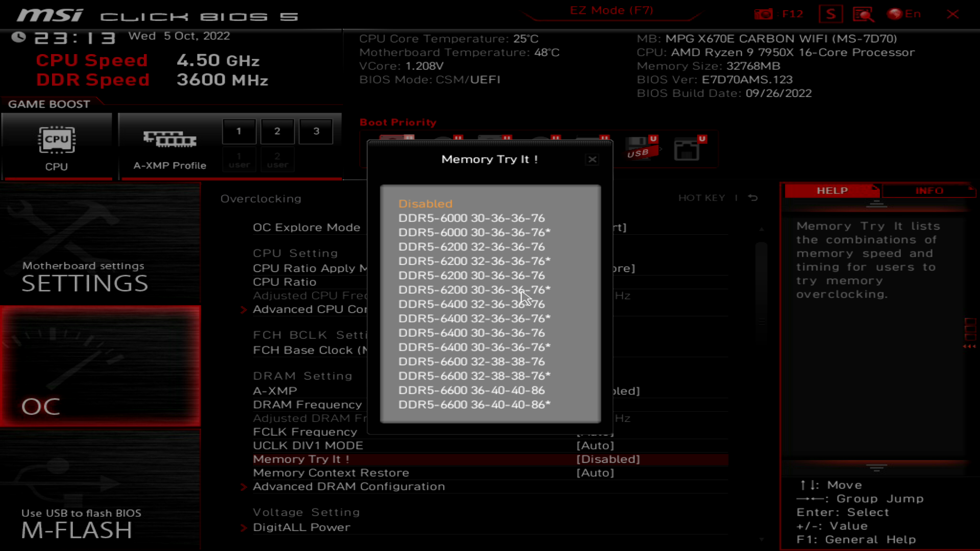Select DDR5-6400 32-36-36-76* memory preset
Image resolution: width=980 pixels, height=551 pixels.
click(474, 318)
